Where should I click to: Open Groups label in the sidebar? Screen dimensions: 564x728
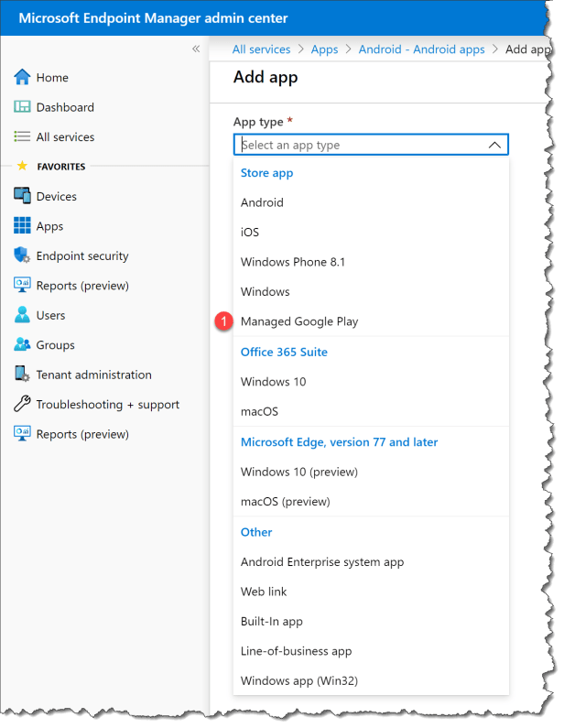[x=55, y=345]
